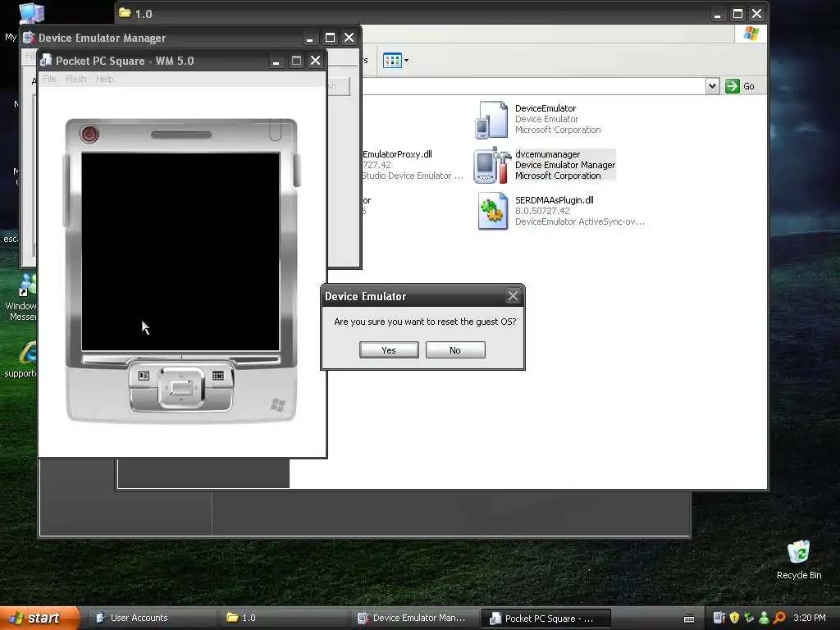Click the Start button

(39, 618)
